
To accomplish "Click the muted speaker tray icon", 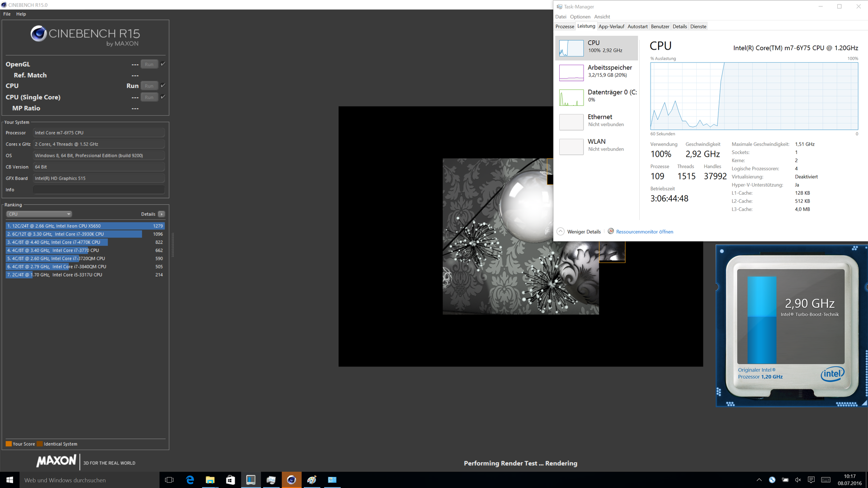I will click(798, 480).
